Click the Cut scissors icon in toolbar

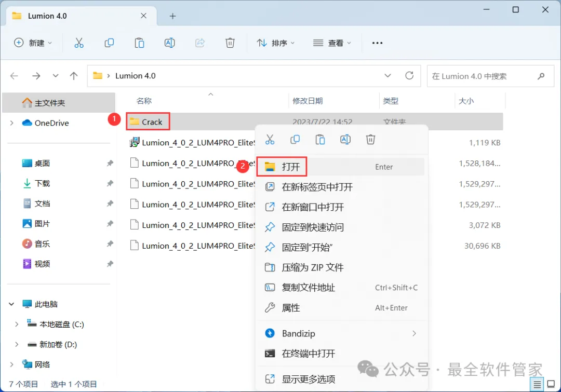79,43
